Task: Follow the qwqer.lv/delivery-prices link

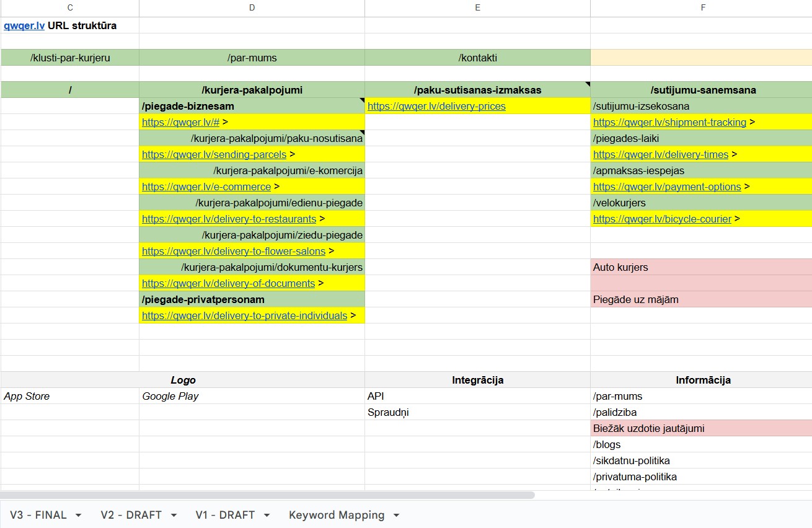Action: point(436,106)
